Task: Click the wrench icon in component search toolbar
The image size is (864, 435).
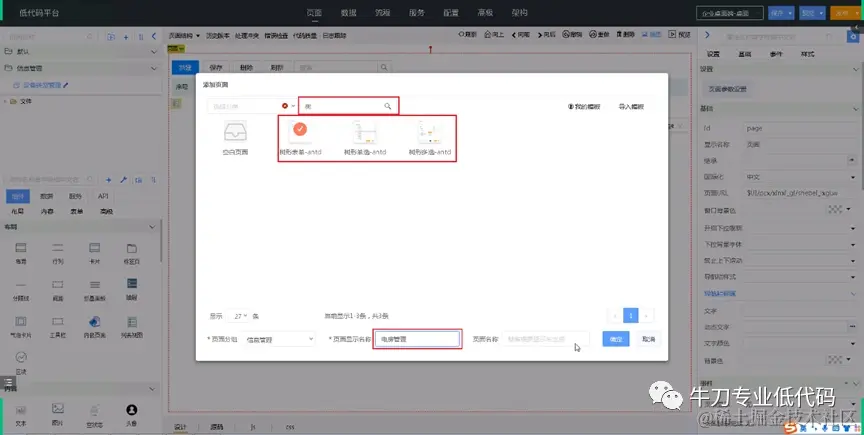Action: coord(123,180)
